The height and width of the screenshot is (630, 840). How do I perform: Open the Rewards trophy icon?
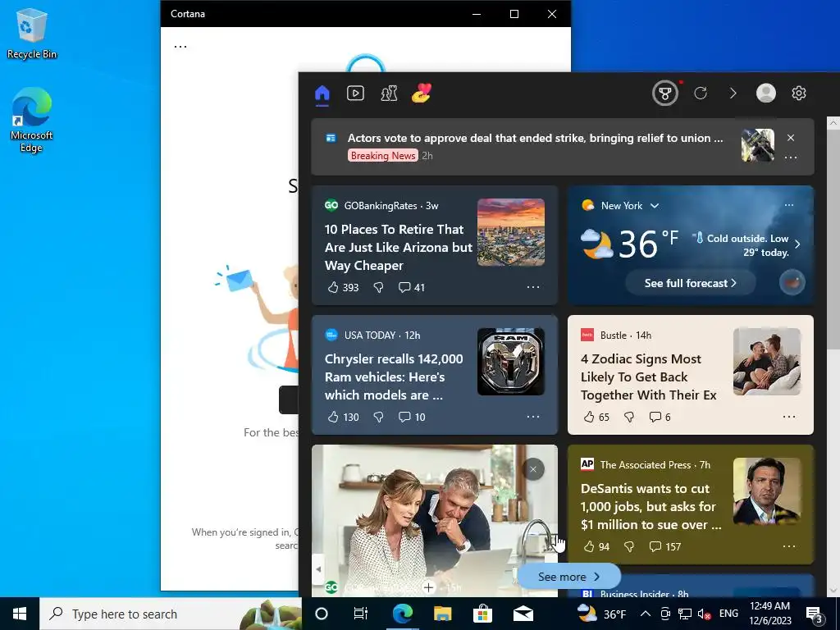pyautogui.click(x=664, y=94)
